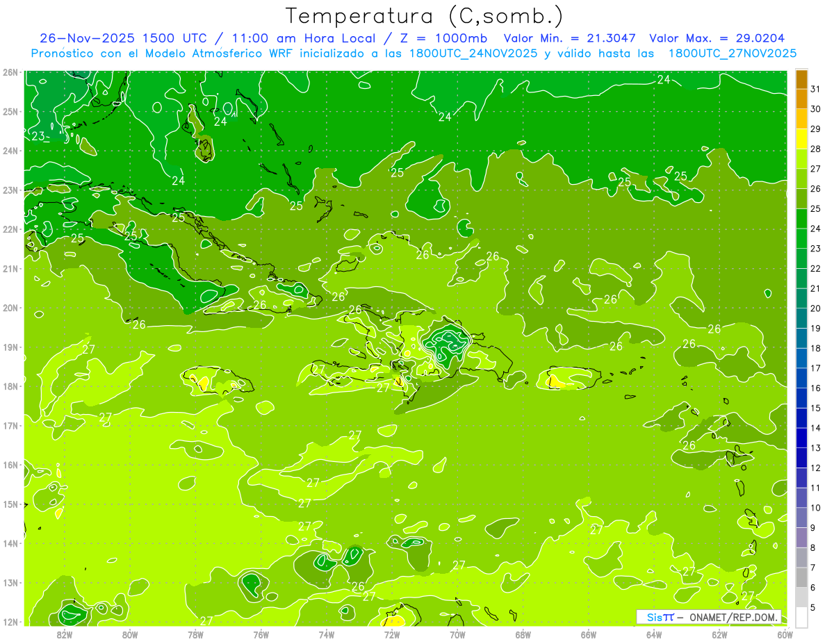Click the 80W longitude axis label

pos(130,634)
